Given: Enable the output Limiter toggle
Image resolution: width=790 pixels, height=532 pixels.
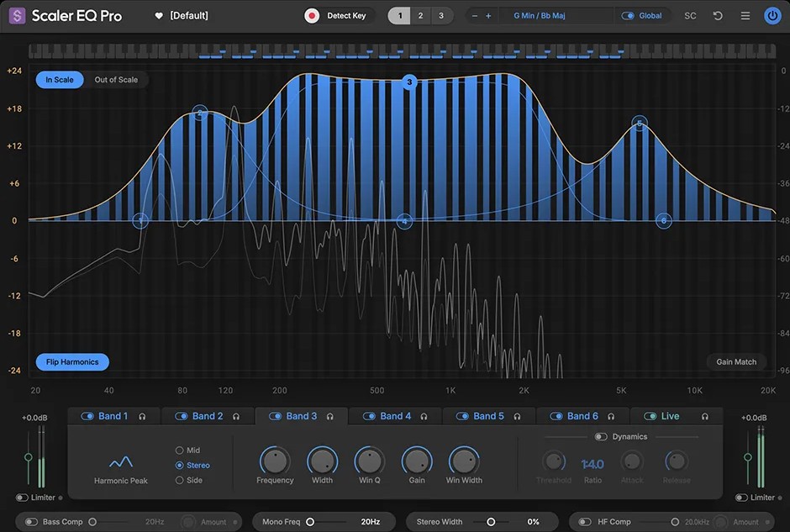Looking at the screenshot, I should (x=741, y=498).
